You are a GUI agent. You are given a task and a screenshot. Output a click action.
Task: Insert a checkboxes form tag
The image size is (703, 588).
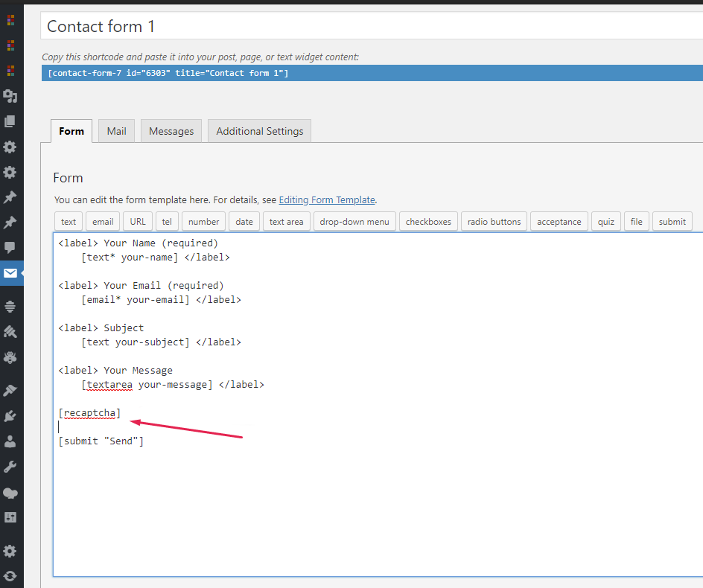click(427, 222)
